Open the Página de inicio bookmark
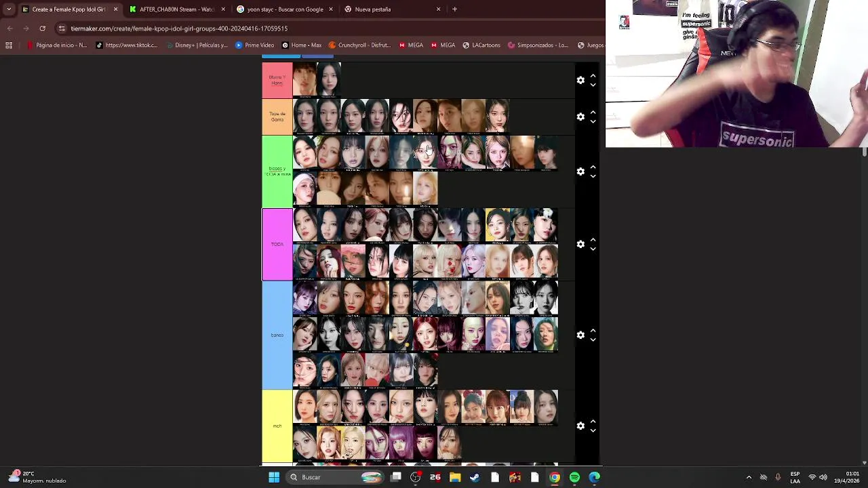The image size is (868, 488). (x=57, y=45)
